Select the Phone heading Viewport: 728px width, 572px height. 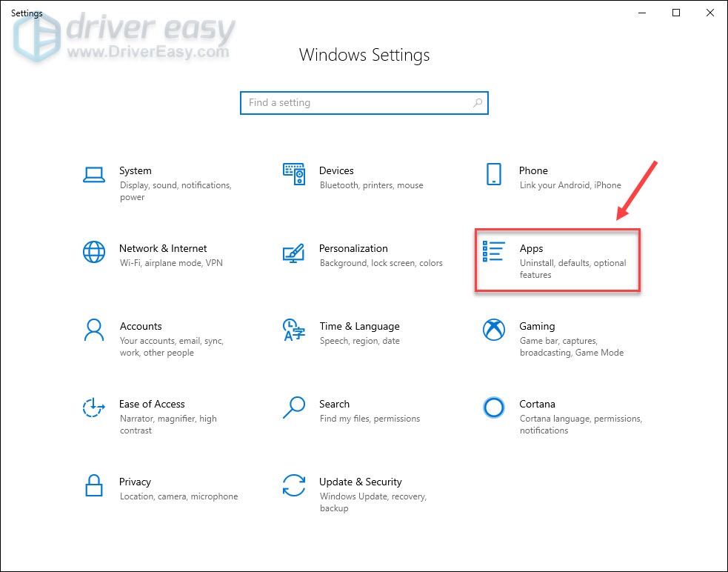click(533, 170)
